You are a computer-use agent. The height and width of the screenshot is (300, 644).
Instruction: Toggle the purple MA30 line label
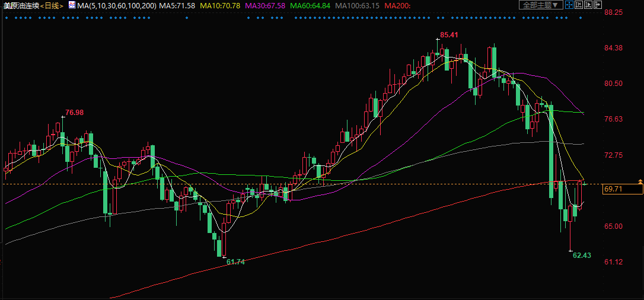tap(265, 5)
